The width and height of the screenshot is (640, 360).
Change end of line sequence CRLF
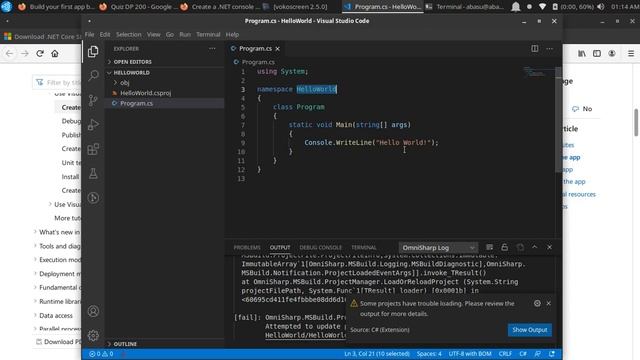505,354
